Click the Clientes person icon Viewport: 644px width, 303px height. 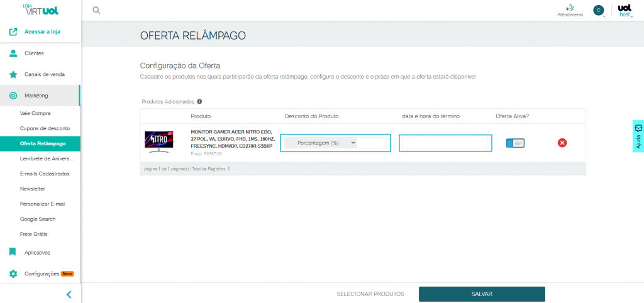[13, 53]
